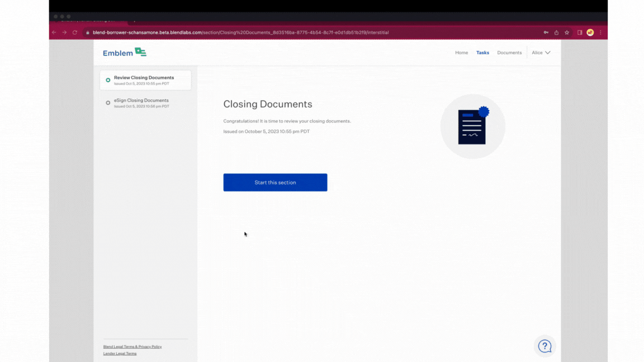The image size is (644, 362).
Task: Open the help question mark icon
Action: tap(544, 346)
